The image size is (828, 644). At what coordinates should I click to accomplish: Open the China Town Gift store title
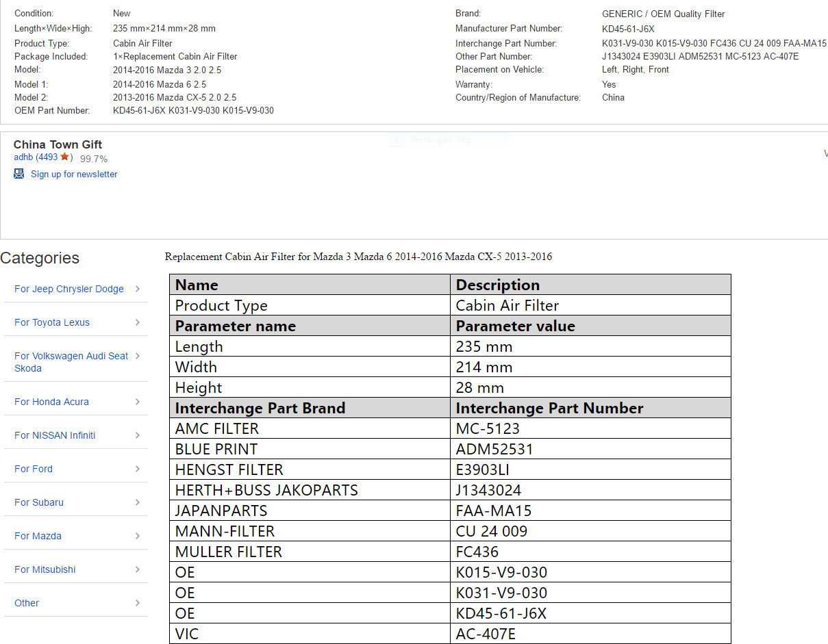point(58,144)
